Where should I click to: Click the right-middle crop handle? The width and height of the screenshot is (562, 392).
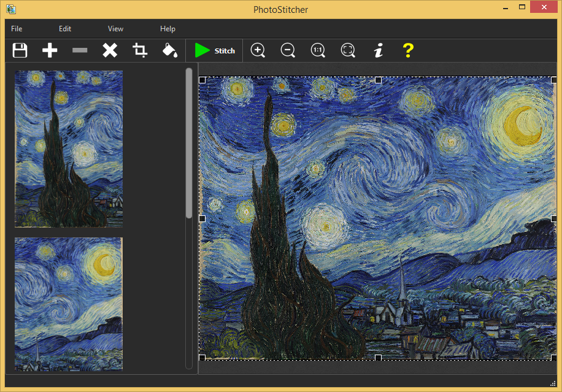coord(554,218)
